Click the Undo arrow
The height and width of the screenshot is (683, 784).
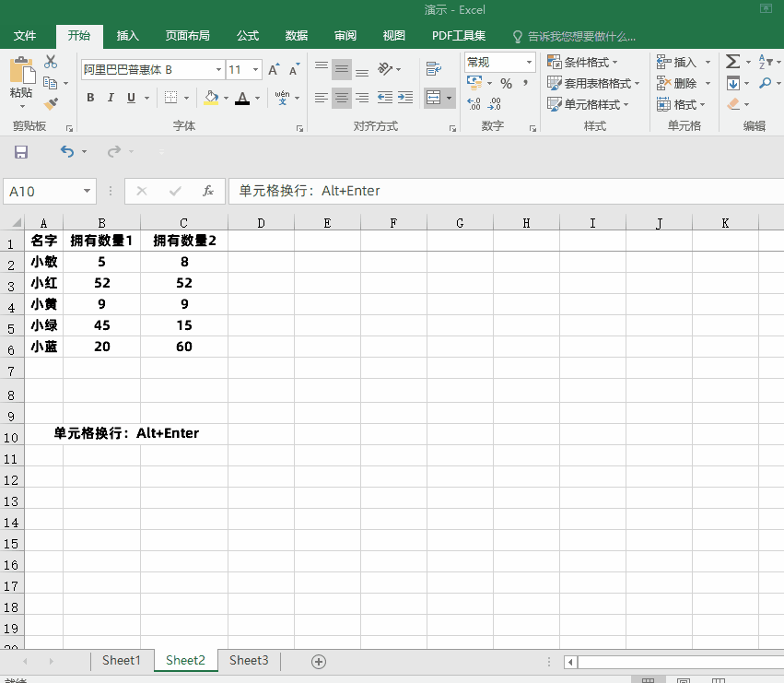click(x=67, y=151)
